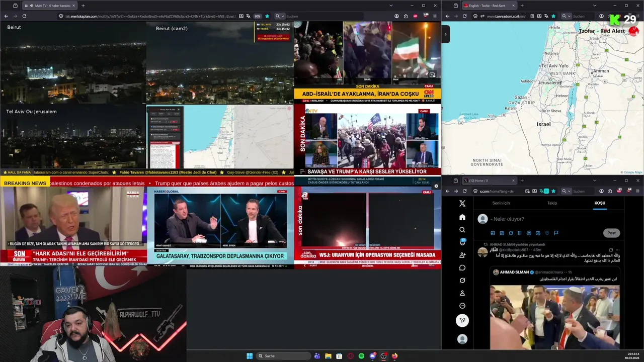Open extensions puzzle icon in X browser window
The image size is (644, 362).
point(610,191)
